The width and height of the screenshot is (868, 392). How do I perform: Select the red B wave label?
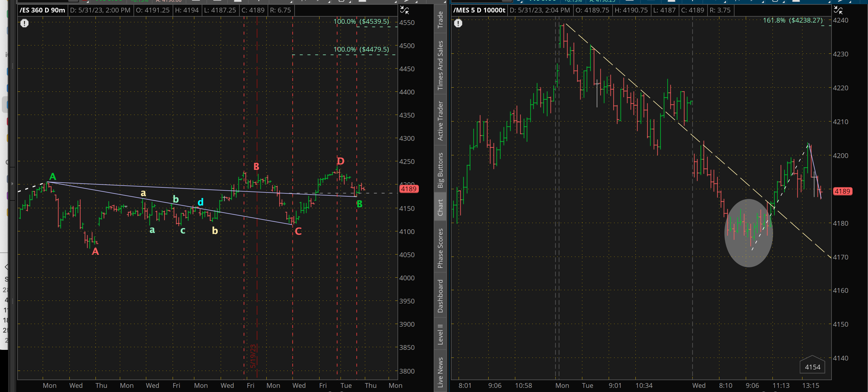click(x=256, y=166)
